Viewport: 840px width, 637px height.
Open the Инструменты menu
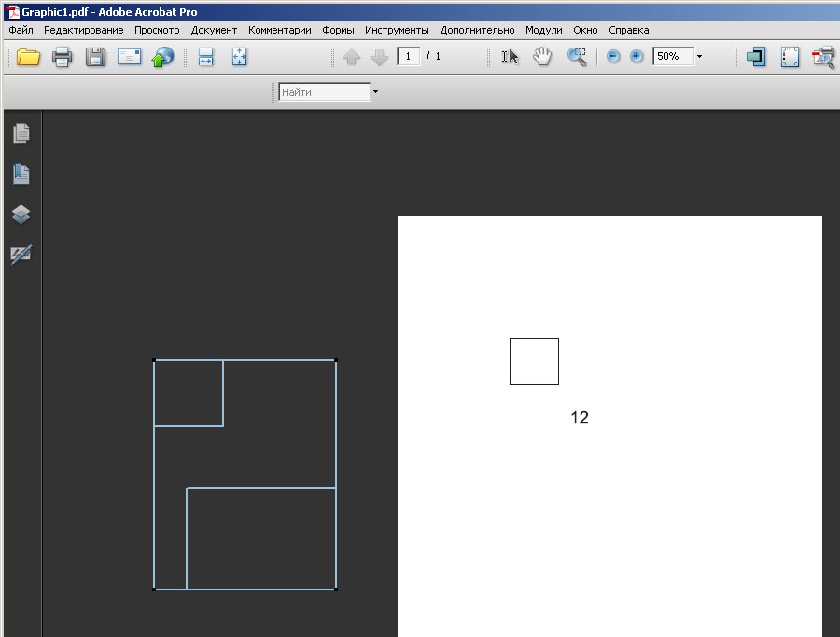pyautogui.click(x=397, y=30)
